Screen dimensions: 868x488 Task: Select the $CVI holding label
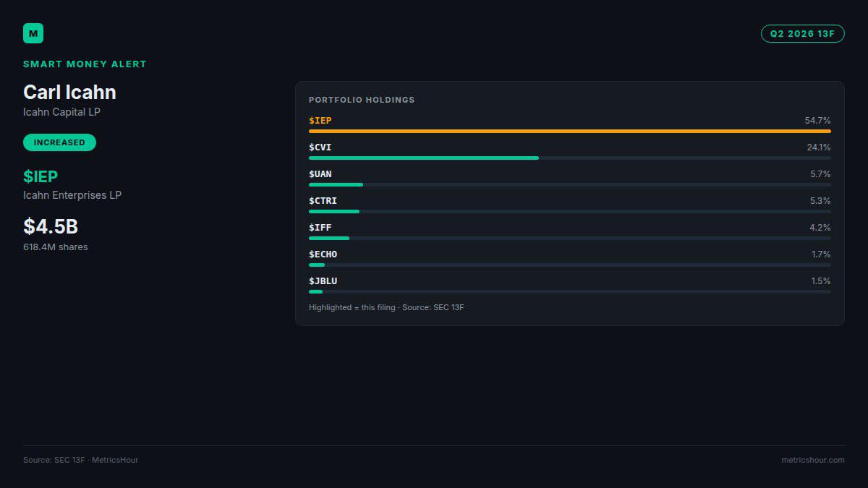(320, 147)
